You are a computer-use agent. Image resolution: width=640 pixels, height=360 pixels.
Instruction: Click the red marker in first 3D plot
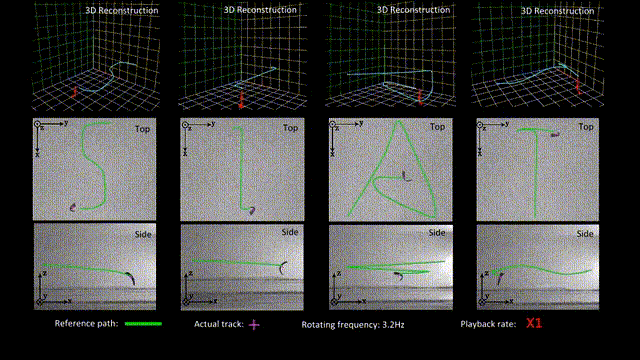pyautogui.click(x=74, y=92)
